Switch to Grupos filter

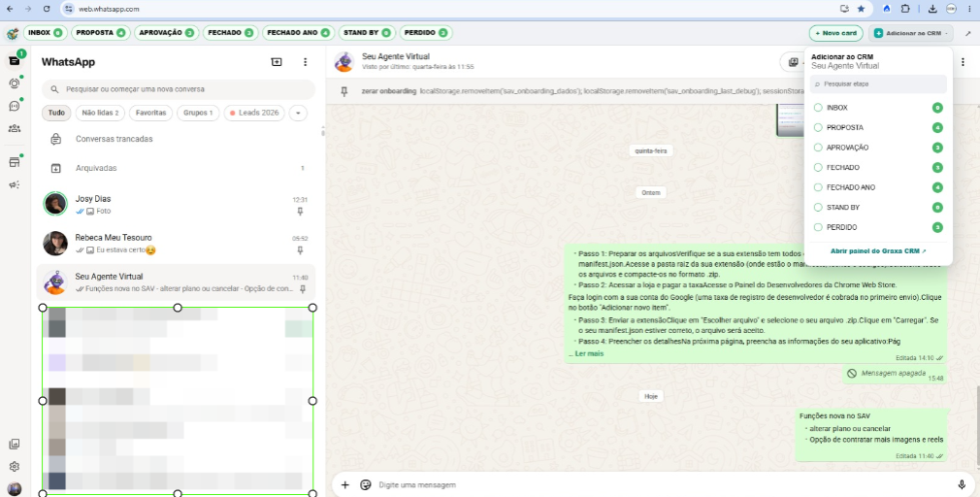[198, 114]
